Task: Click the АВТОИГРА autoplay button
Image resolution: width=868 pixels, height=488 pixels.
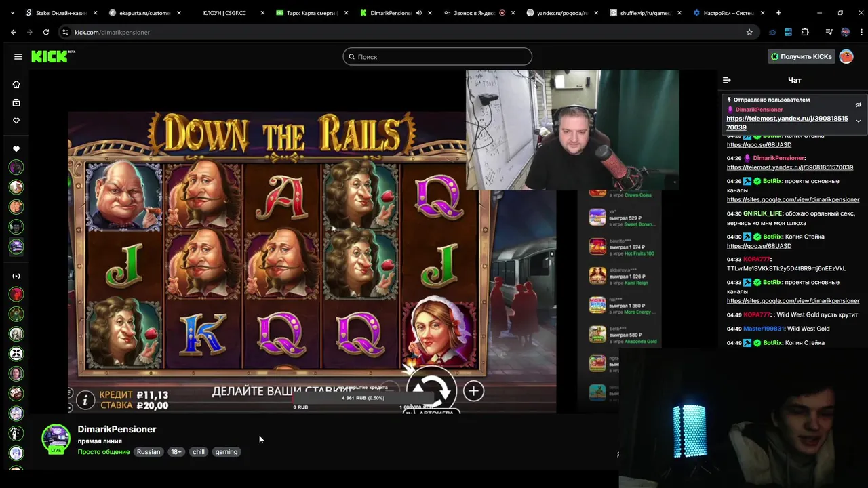Action: click(431, 412)
